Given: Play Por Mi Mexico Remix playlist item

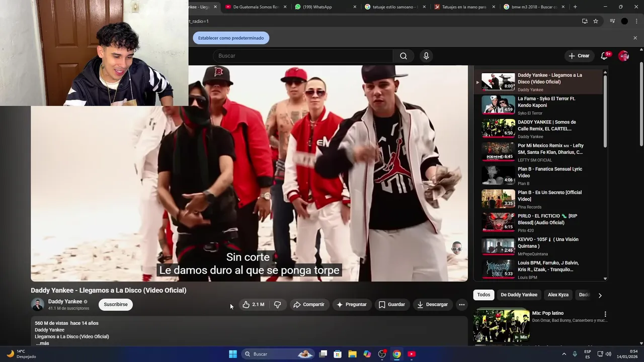Looking at the screenshot, I should coord(538,152).
